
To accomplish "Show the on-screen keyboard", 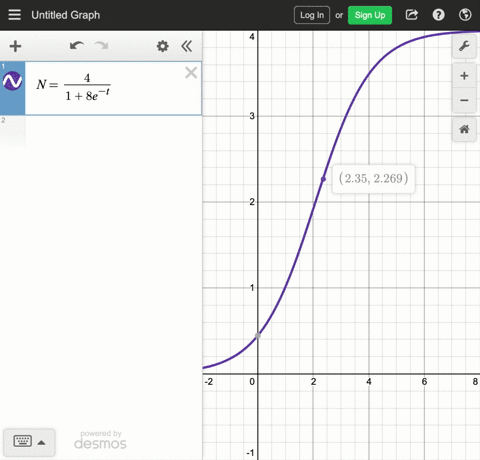I will tap(22, 441).
